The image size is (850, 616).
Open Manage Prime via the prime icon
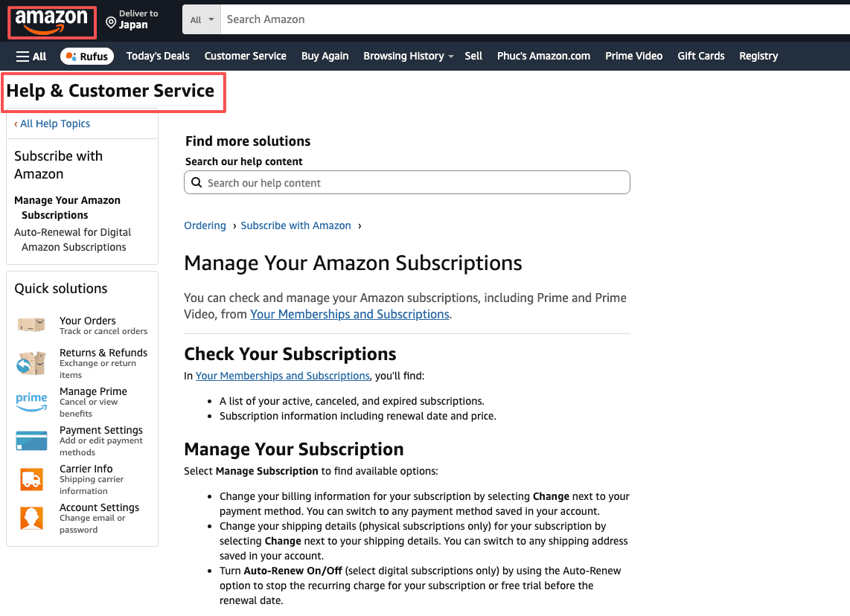(31, 402)
